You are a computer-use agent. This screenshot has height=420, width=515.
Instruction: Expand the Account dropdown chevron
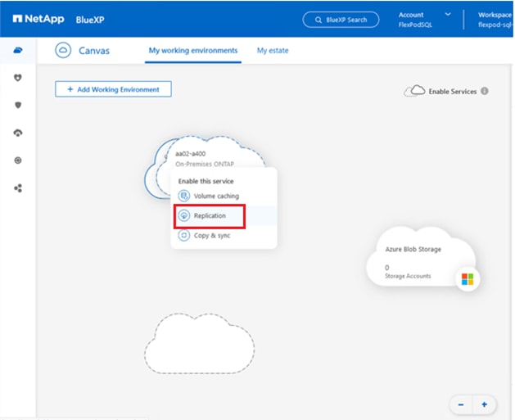[448, 15]
